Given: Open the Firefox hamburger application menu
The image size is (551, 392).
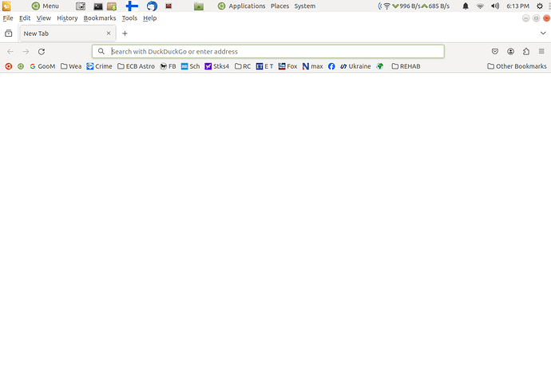Looking at the screenshot, I should pos(541,52).
